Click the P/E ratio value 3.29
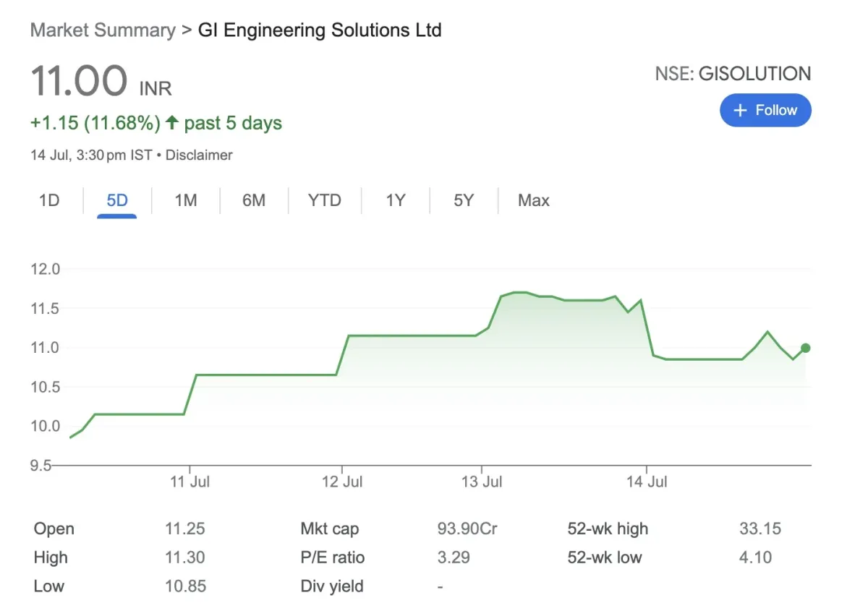 coord(454,557)
